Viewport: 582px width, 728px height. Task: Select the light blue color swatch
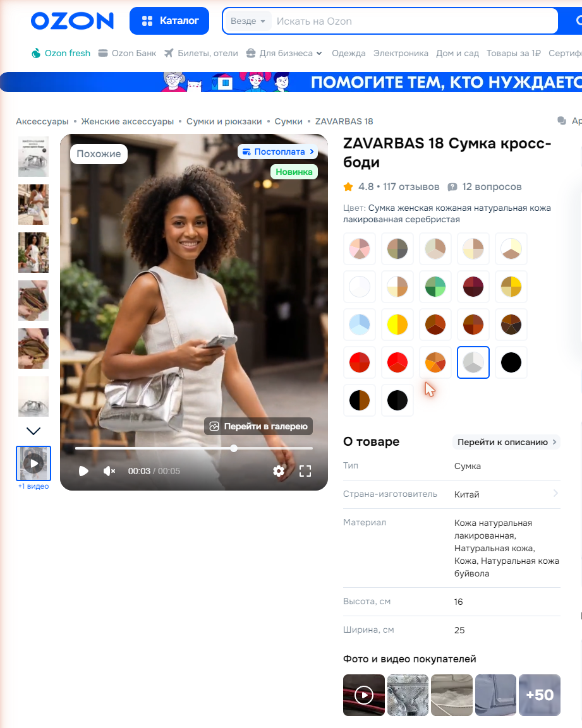(360, 325)
